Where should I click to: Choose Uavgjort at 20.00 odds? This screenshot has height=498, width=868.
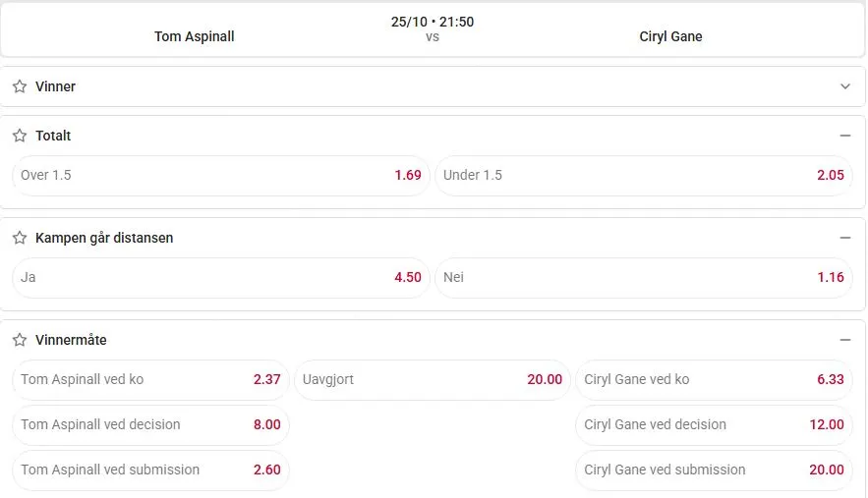[433, 379]
